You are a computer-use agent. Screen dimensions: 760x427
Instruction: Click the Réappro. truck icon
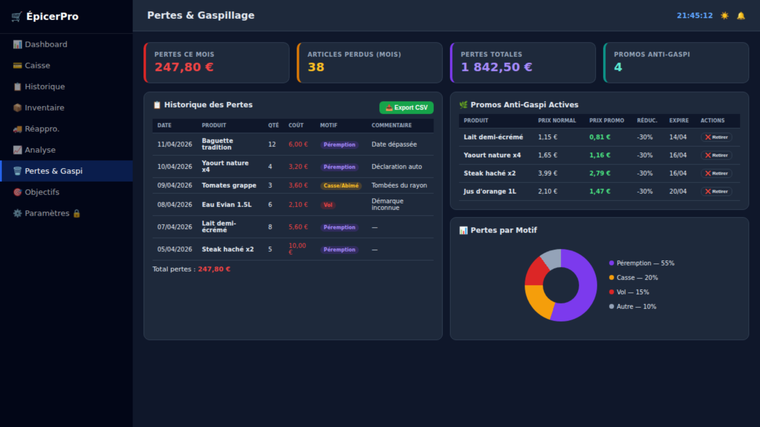click(17, 129)
